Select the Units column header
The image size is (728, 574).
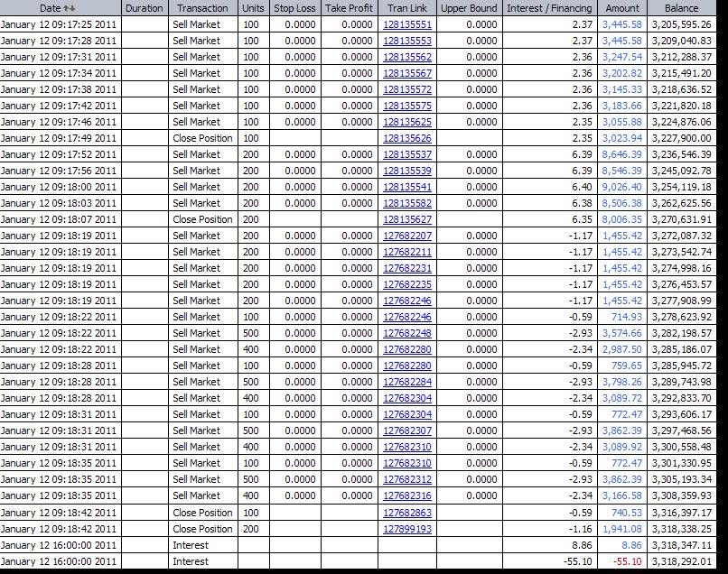click(x=253, y=8)
